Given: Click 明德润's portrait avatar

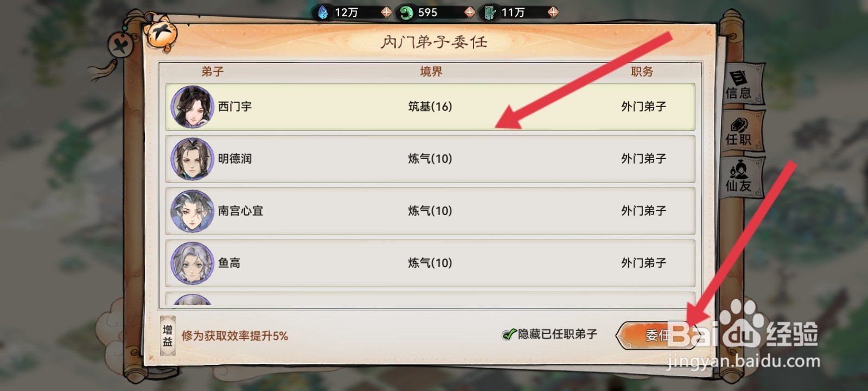Looking at the screenshot, I should pos(192,159).
